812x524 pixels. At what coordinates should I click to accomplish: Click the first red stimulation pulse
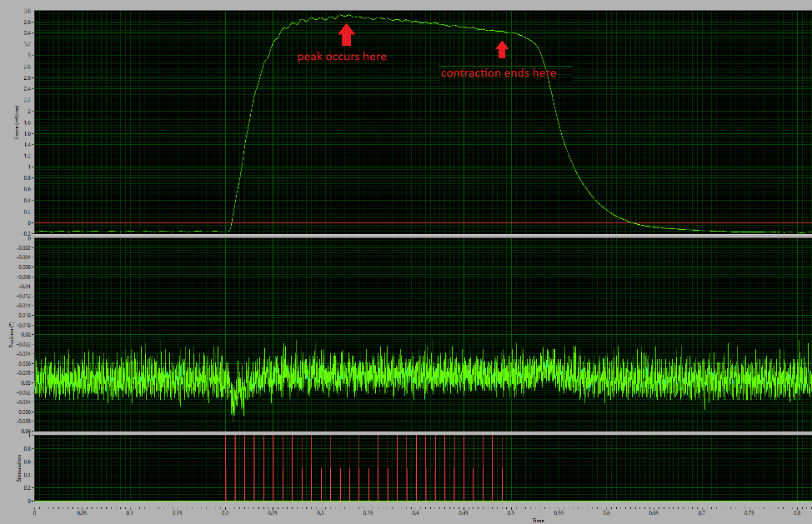tap(227, 467)
